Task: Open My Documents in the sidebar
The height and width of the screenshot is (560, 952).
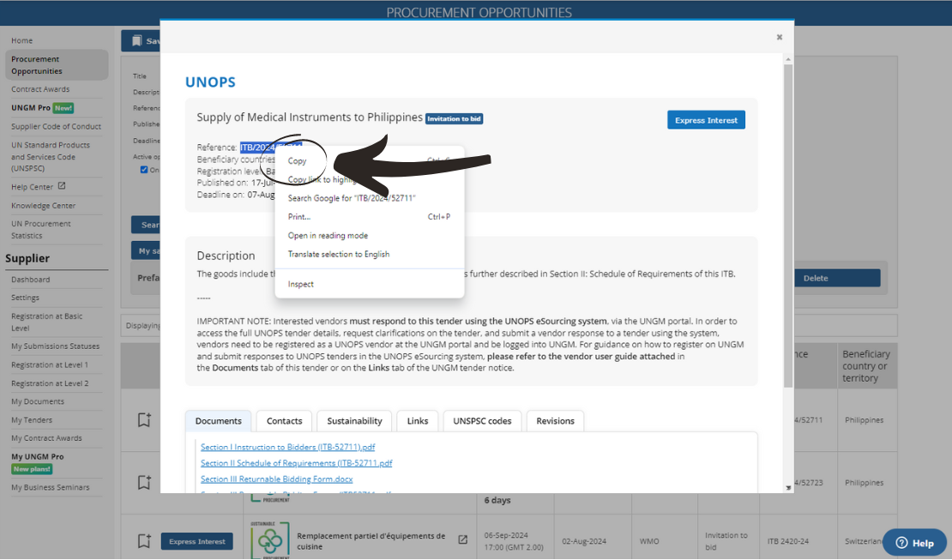Action: [x=38, y=401]
